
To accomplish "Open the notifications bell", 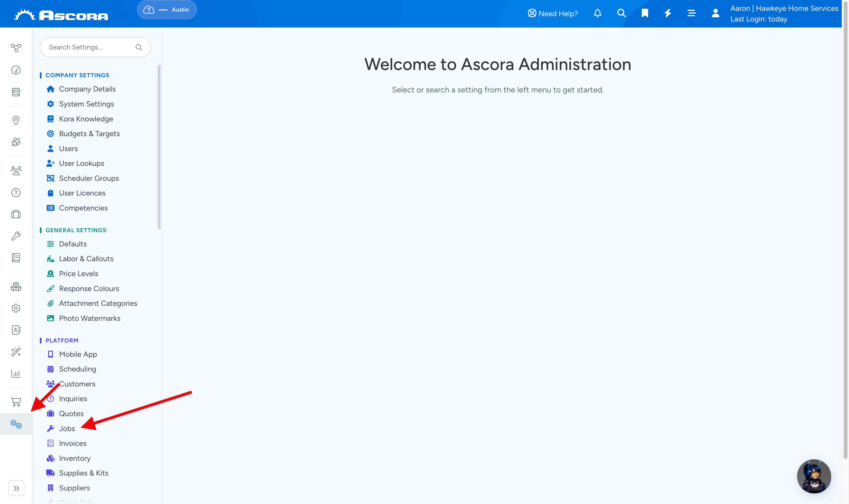I will pyautogui.click(x=598, y=13).
